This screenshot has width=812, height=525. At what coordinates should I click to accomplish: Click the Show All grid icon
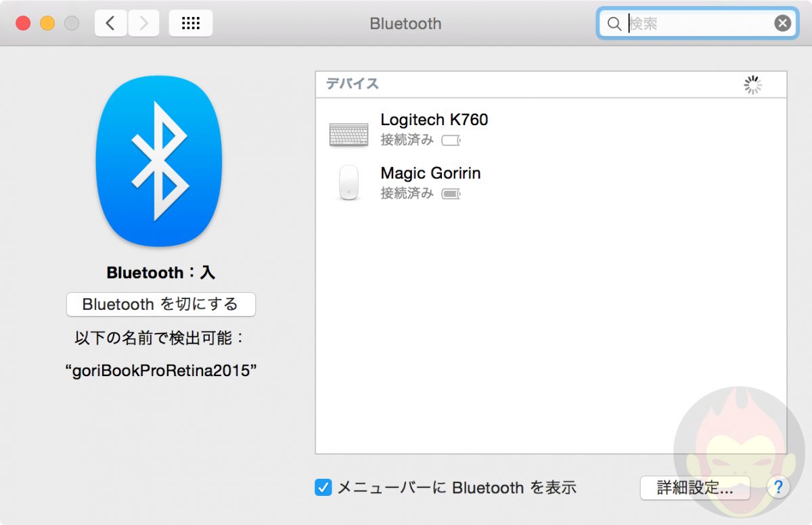point(190,22)
